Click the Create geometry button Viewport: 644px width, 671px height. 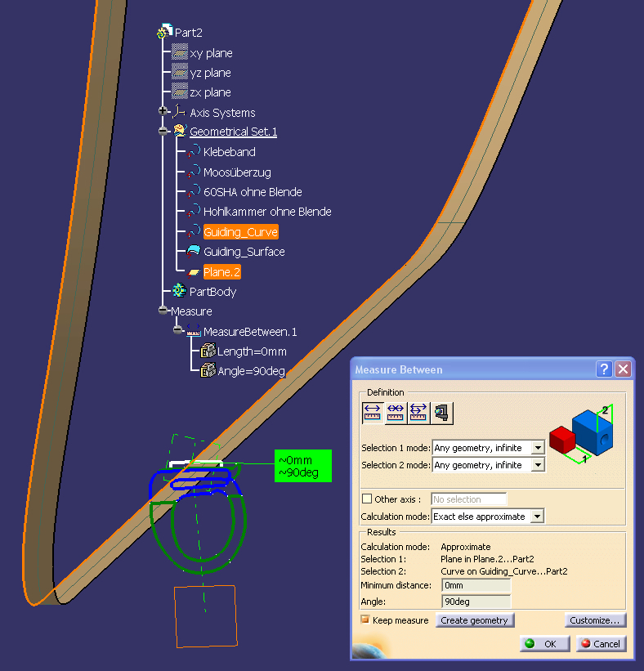[x=475, y=620]
